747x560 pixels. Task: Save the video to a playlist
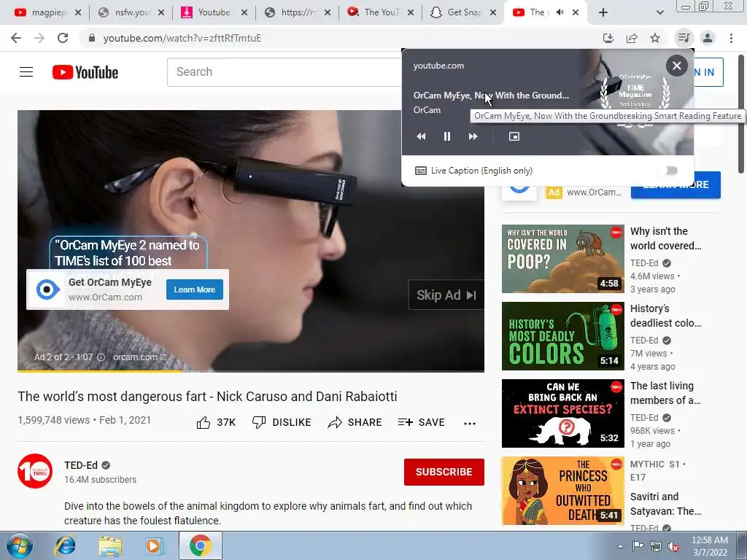point(421,422)
